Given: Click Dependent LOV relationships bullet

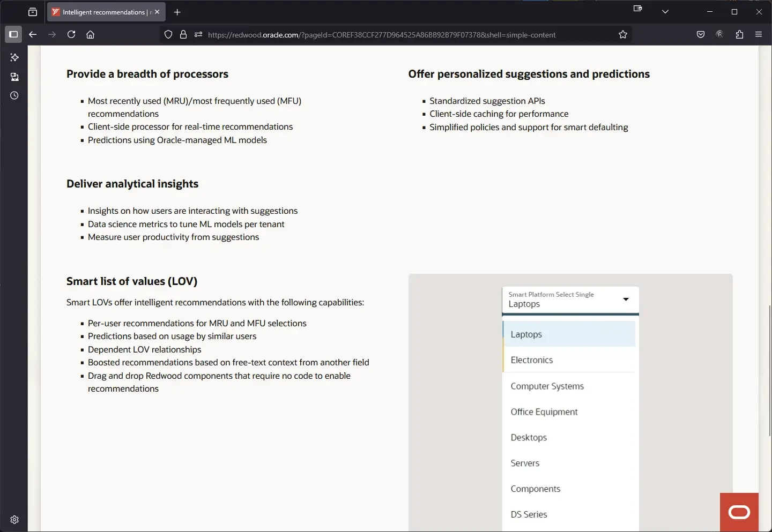Looking at the screenshot, I should pos(145,349).
